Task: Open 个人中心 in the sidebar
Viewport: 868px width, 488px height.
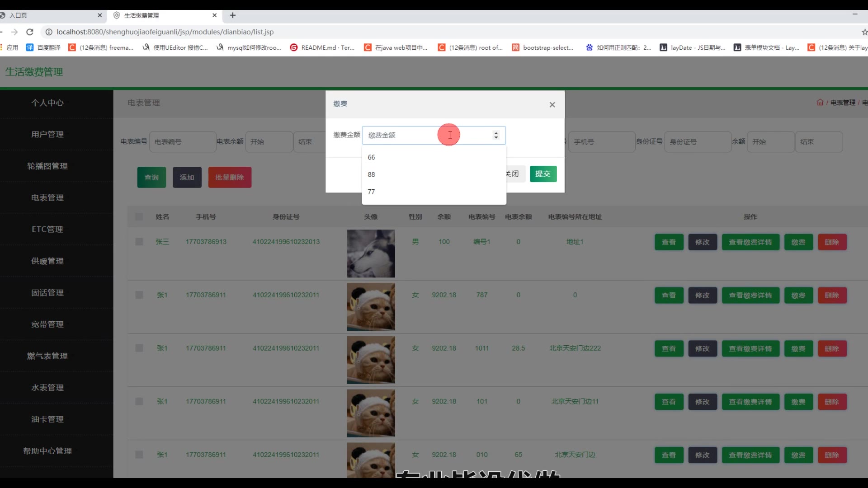Action: (47, 103)
